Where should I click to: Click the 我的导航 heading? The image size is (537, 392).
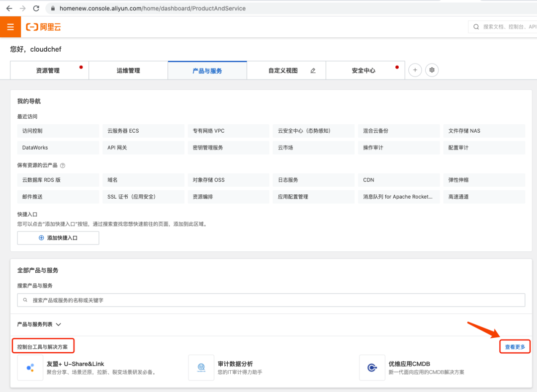pos(29,101)
